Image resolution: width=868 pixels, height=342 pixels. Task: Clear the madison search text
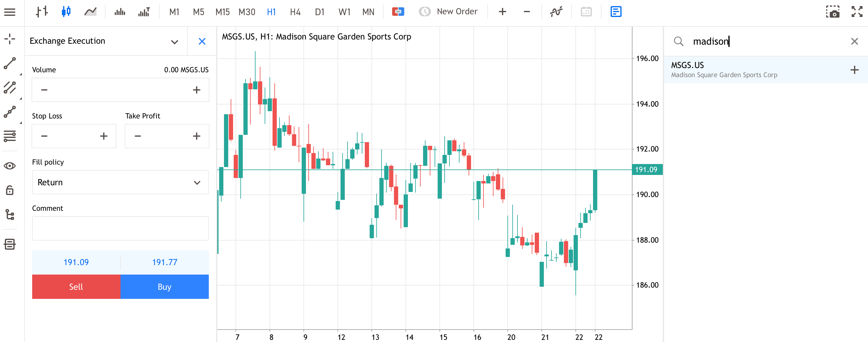854,41
